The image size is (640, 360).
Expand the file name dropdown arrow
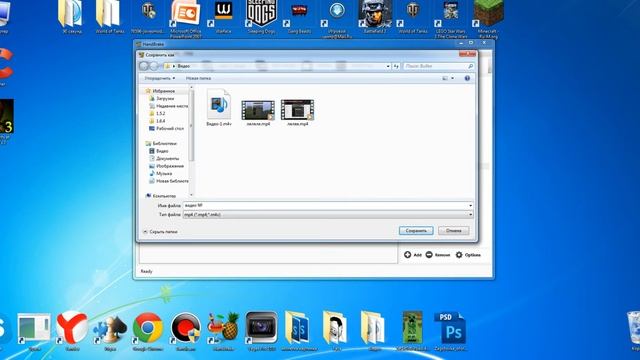tap(470, 206)
